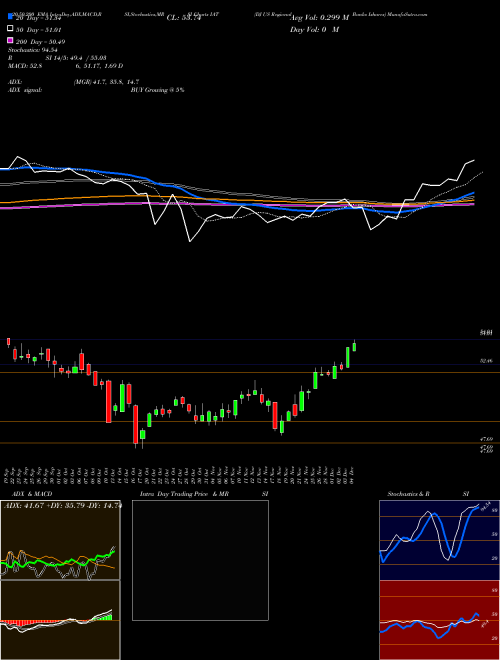The image size is (500, 660).
Task: Open the MACD histogram panel
Action: (x=60, y=620)
